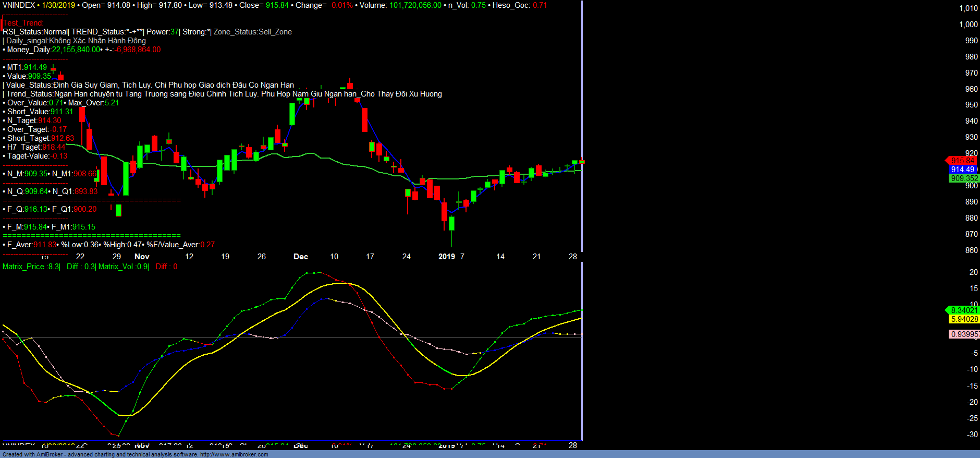Click the blue 914.49 price tag

click(x=962, y=170)
